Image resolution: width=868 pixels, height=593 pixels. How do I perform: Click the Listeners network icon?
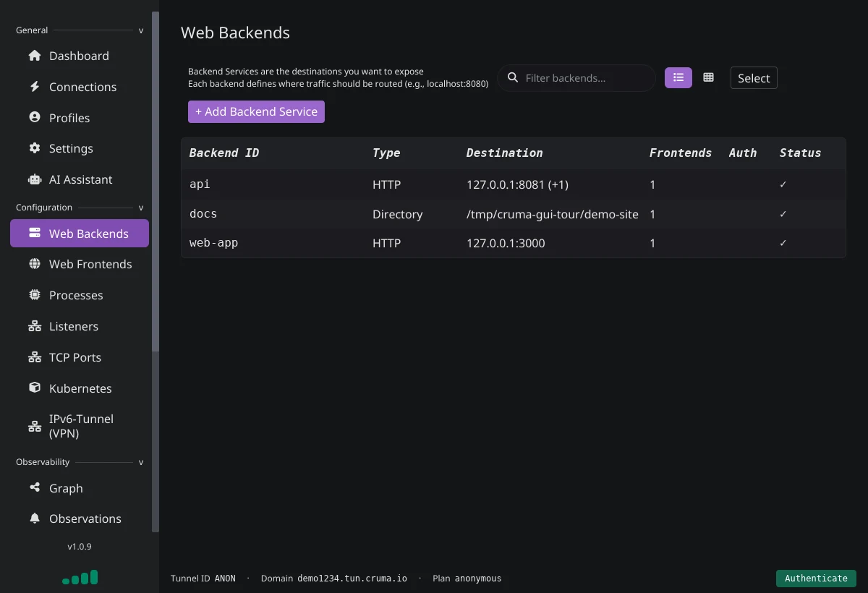[x=34, y=326]
